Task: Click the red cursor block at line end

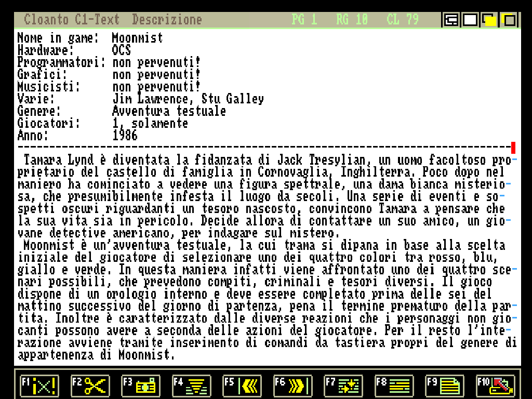Action: (x=513, y=148)
